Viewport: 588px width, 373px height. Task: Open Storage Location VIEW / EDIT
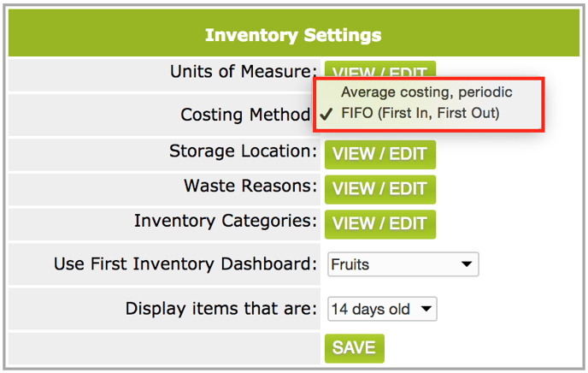(x=379, y=155)
